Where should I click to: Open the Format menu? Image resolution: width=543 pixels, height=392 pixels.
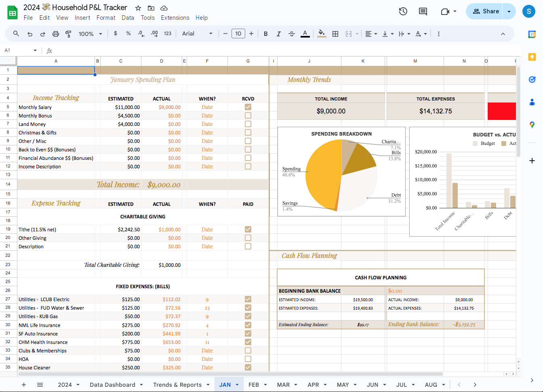[x=106, y=18]
